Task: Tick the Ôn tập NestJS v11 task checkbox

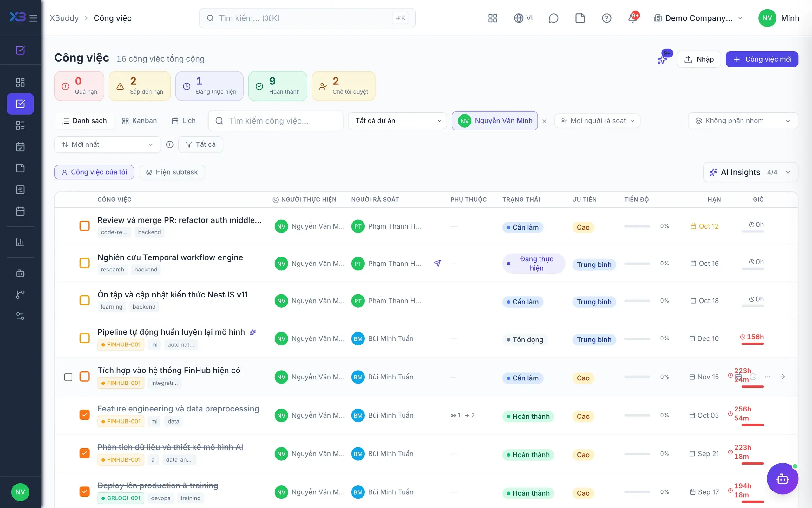Action: pos(85,300)
